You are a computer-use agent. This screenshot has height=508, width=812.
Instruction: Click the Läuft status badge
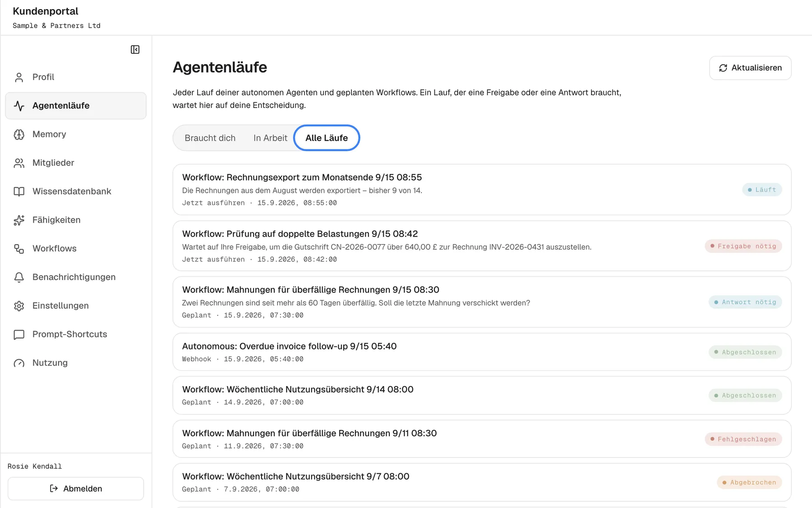click(762, 190)
